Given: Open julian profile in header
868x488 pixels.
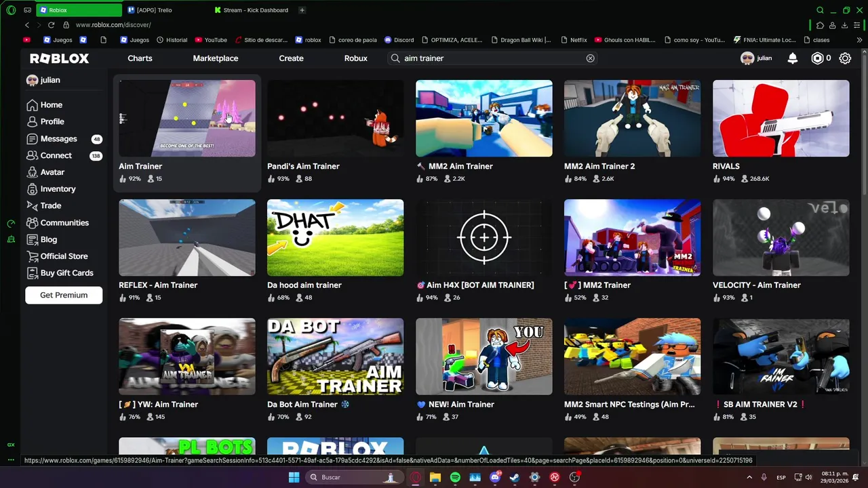Looking at the screenshot, I should (x=756, y=58).
